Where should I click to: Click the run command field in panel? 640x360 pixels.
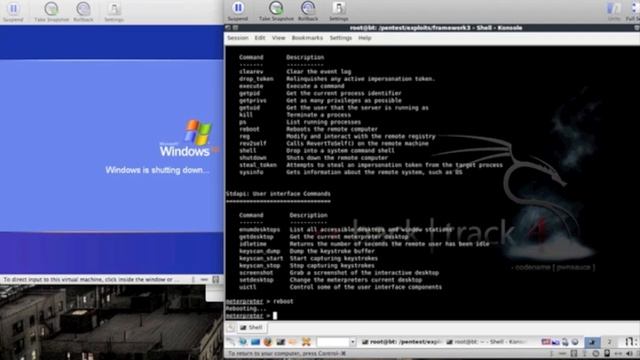coord(333,342)
